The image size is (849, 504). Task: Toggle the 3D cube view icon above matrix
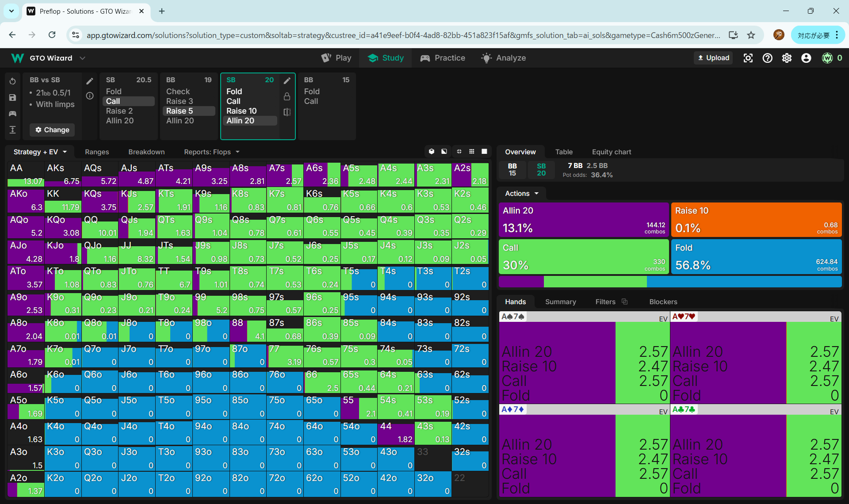tap(432, 152)
